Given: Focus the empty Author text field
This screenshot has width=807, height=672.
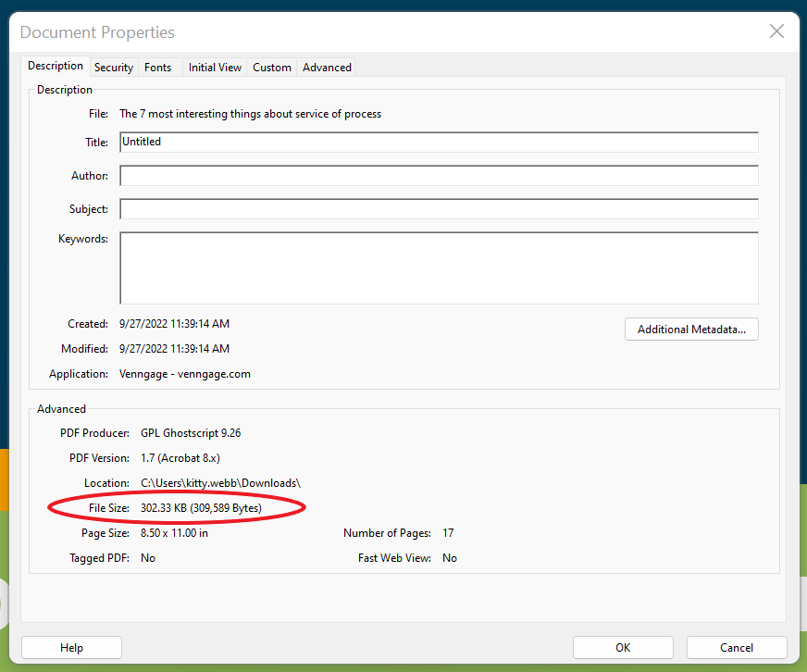Looking at the screenshot, I should 439,176.
